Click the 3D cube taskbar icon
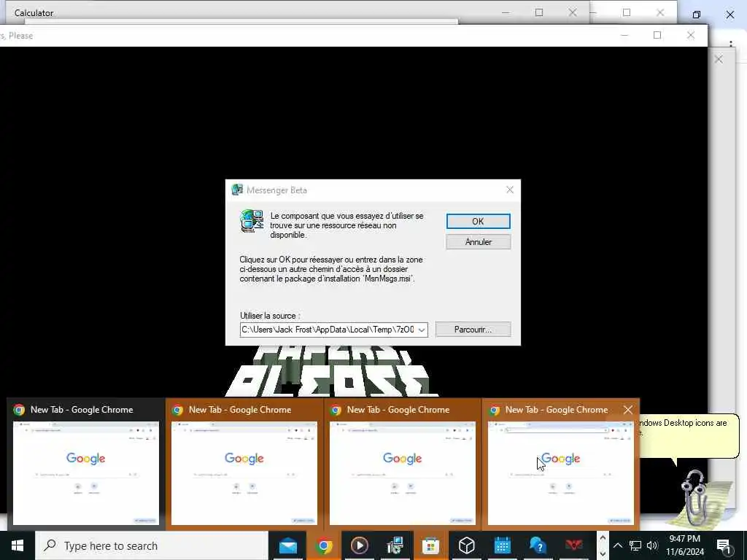 pos(466,545)
